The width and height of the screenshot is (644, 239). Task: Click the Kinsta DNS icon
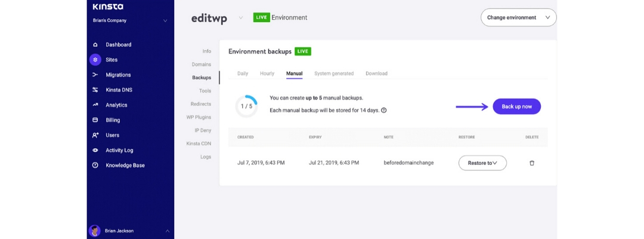(x=95, y=90)
